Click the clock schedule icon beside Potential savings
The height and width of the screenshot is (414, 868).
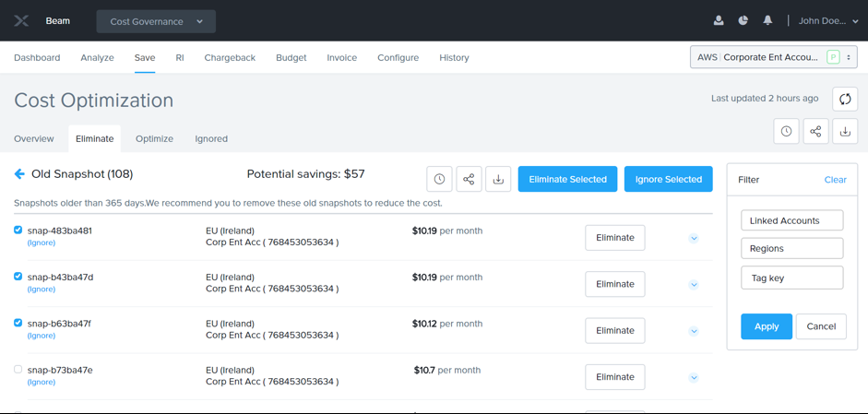439,179
